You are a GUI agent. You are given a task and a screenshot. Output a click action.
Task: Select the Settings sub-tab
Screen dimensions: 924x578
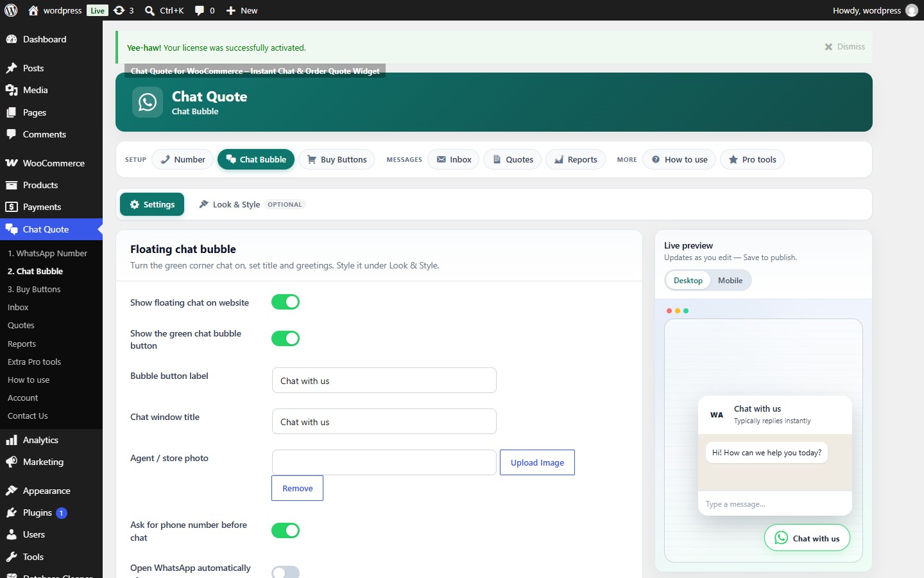pos(152,204)
